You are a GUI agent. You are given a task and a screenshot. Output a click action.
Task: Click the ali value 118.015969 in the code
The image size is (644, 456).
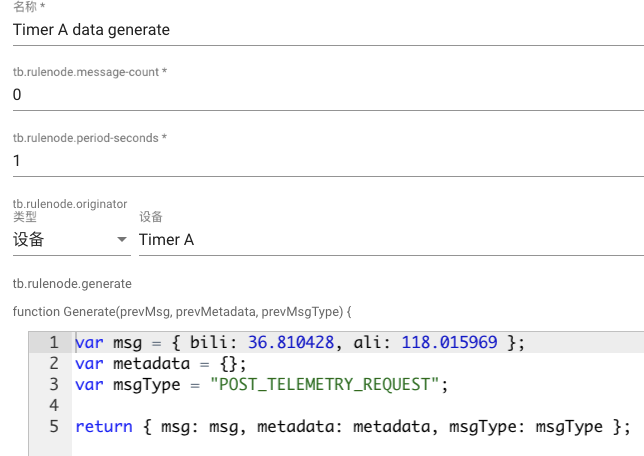(x=449, y=343)
